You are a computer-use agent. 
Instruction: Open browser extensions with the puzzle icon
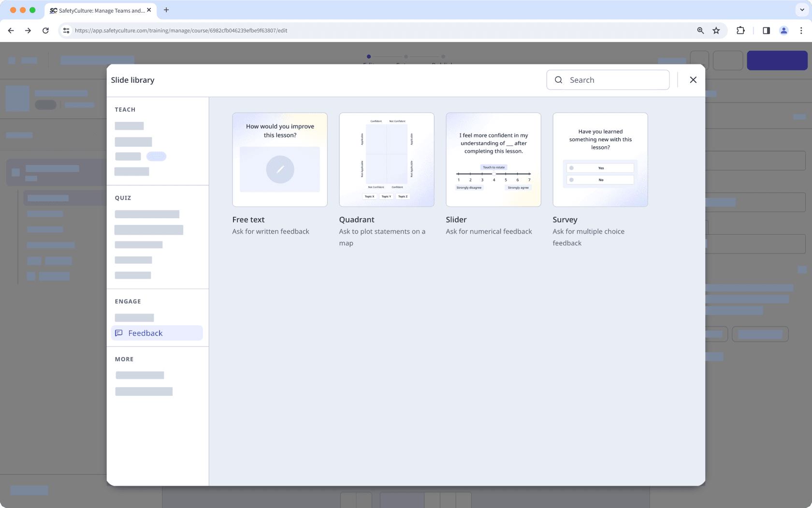[740, 30]
